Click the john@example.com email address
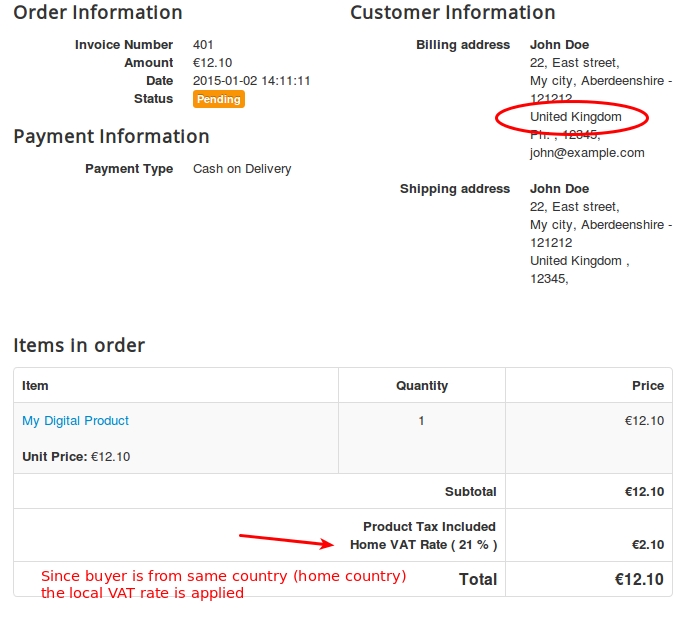This screenshot has height=625, width=694. click(587, 153)
